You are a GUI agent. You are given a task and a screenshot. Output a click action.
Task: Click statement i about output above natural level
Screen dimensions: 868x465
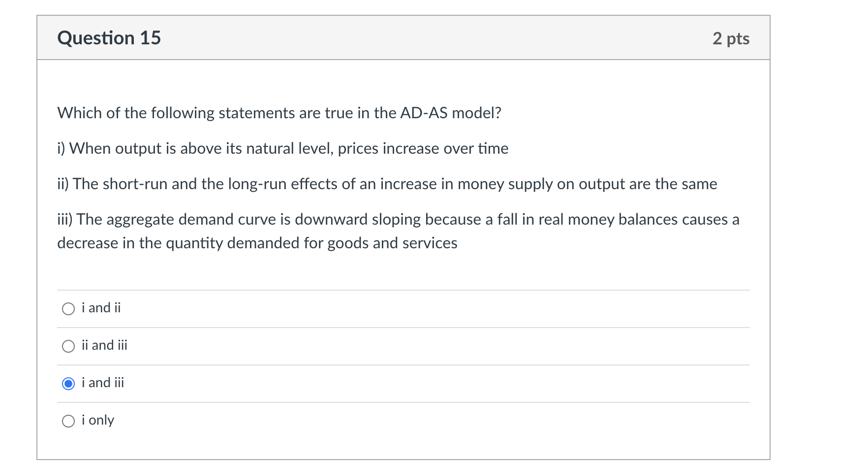click(282, 148)
